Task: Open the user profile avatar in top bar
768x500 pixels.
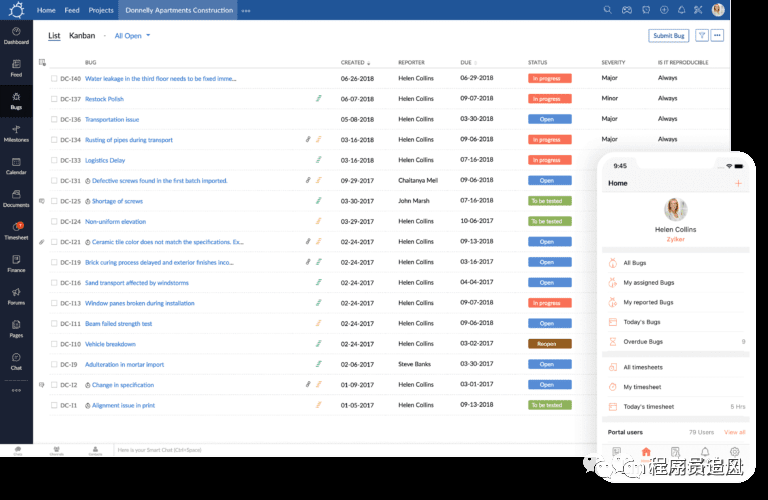Action: (x=718, y=10)
